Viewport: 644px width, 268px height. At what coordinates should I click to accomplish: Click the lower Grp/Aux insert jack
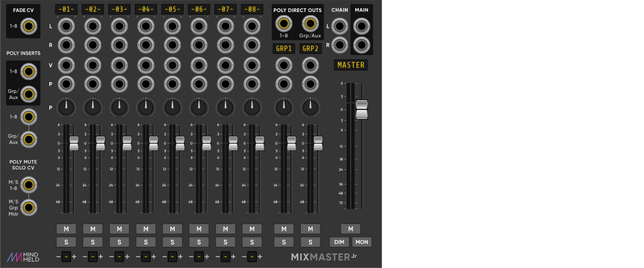click(29, 139)
